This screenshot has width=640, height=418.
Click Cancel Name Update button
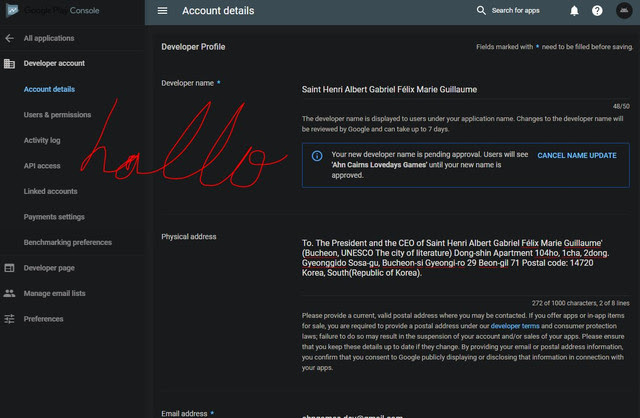[576, 156]
